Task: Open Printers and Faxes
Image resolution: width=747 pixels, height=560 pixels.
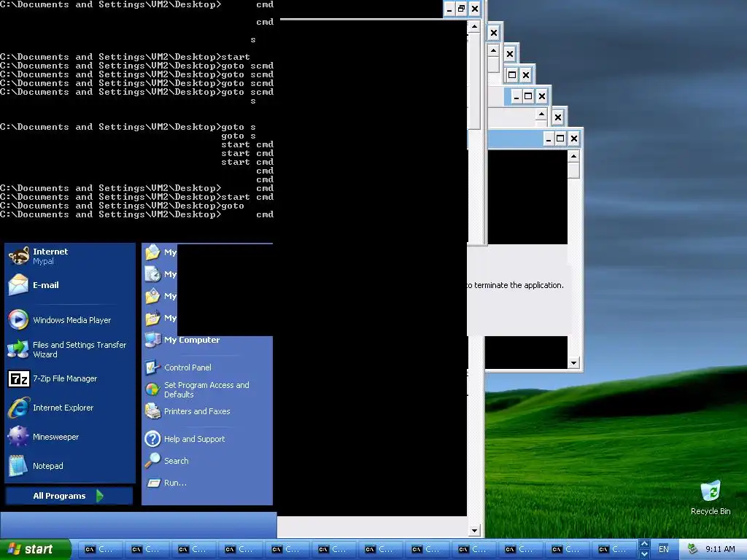Action: point(207,411)
